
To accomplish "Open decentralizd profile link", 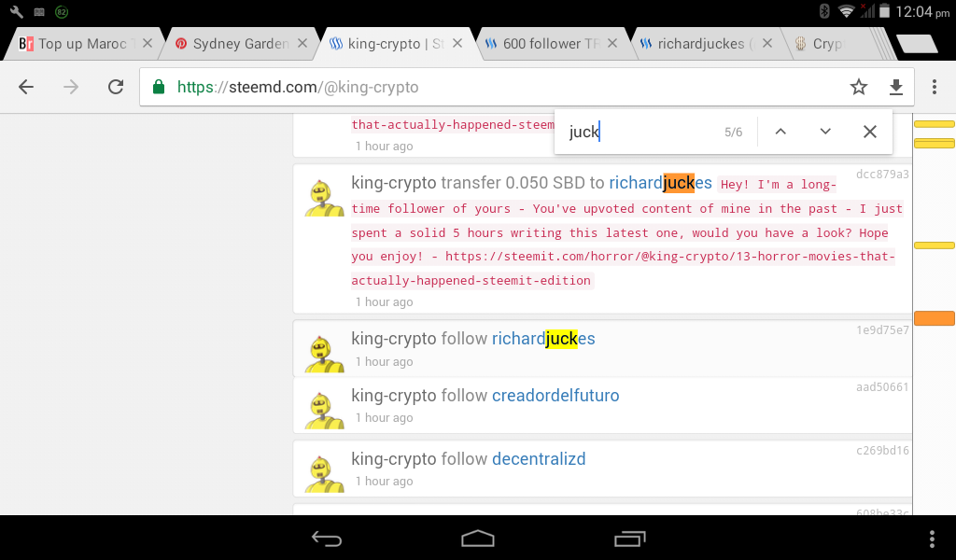I will [539, 459].
